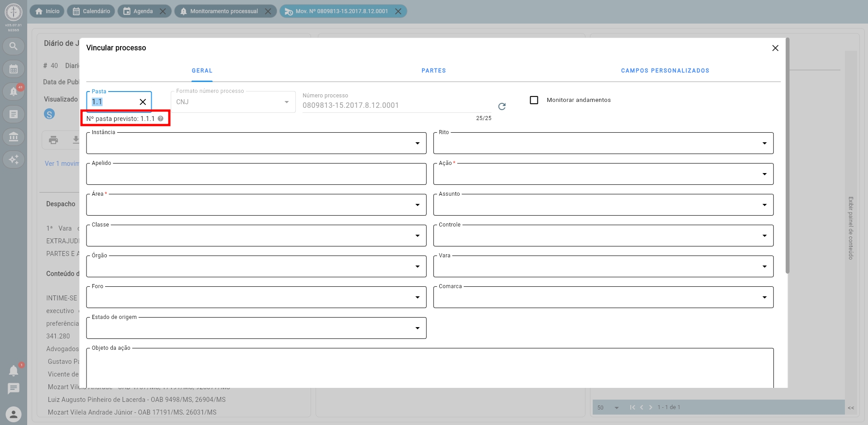This screenshot has width=868, height=425.
Task: Open the Ação dropdown list
Action: (764, 174)
